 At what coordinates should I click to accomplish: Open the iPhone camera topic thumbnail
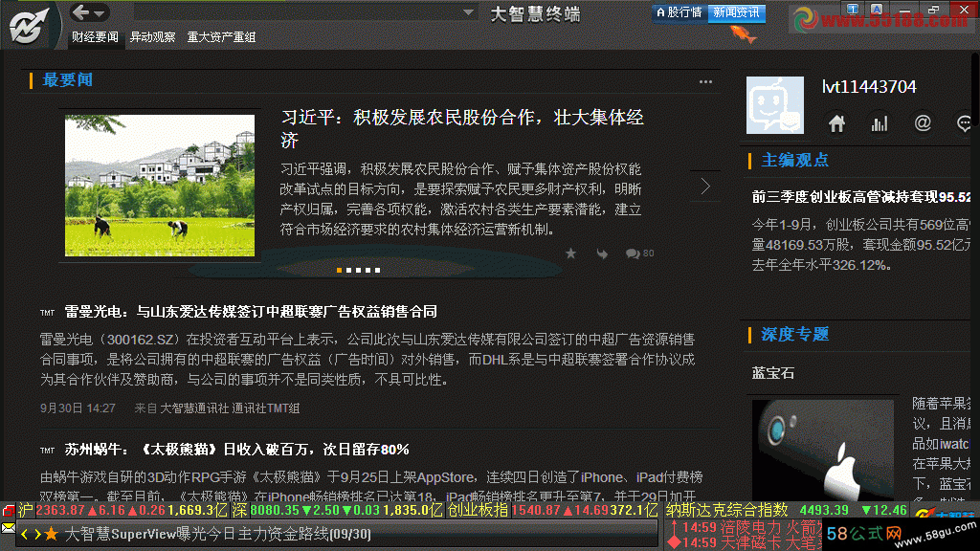pos(823,449)
